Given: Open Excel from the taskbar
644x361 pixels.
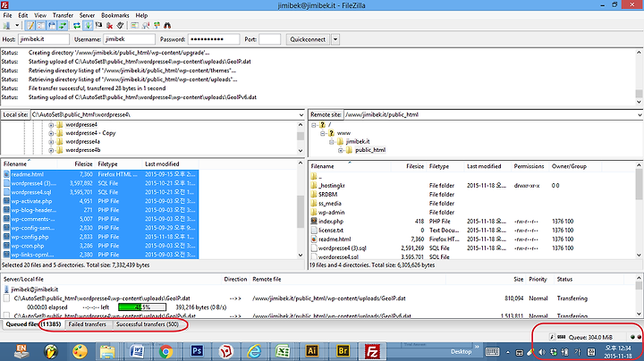Looking at the screenshot, I should [283, 351].
